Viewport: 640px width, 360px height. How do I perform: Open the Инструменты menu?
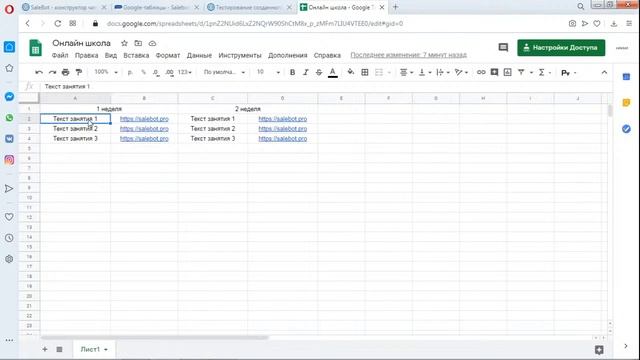click(x=240, y=55)
